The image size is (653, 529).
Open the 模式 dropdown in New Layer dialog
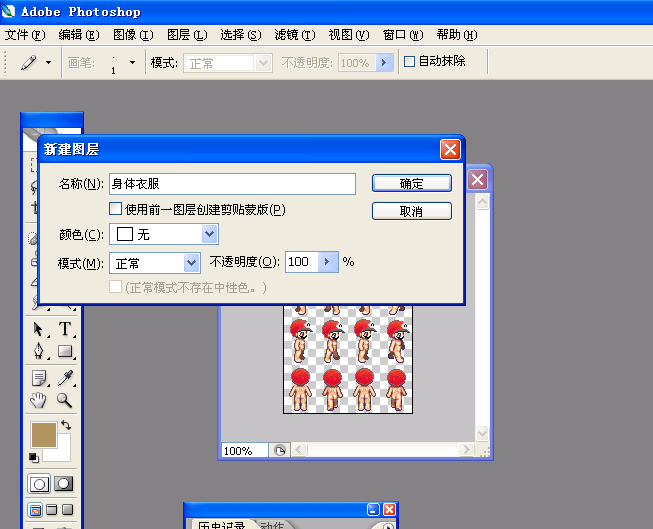coord(191,263)
